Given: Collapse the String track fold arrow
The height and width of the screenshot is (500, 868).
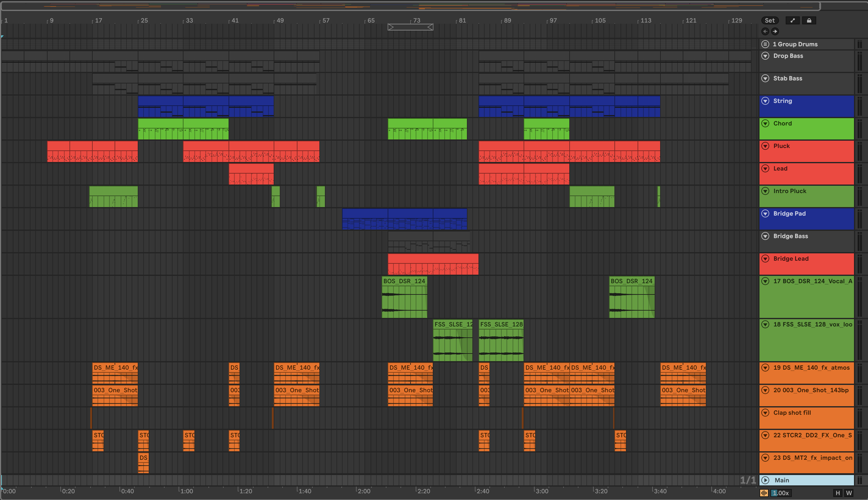Looking at the screenshot, I should pyautogui.click(x=765, y=101).
